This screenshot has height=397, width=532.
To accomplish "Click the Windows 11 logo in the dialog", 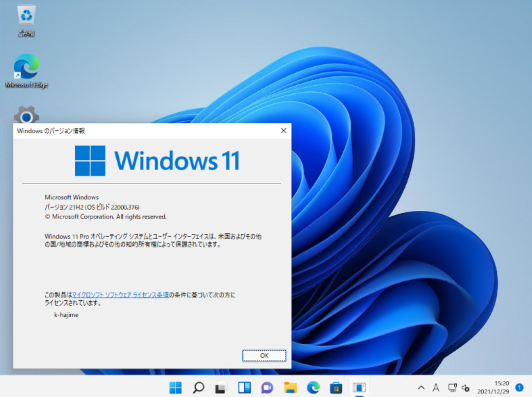I will coord(158,161).
